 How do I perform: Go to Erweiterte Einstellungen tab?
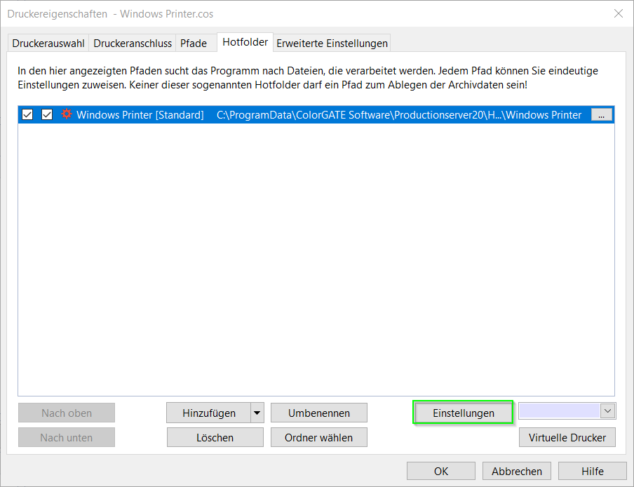point(331,43)
